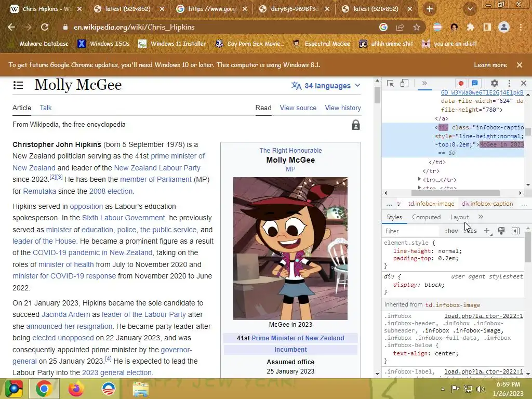Open Windows 11 Installer bookmark
532x399 pixels.
tap(172, 44)
